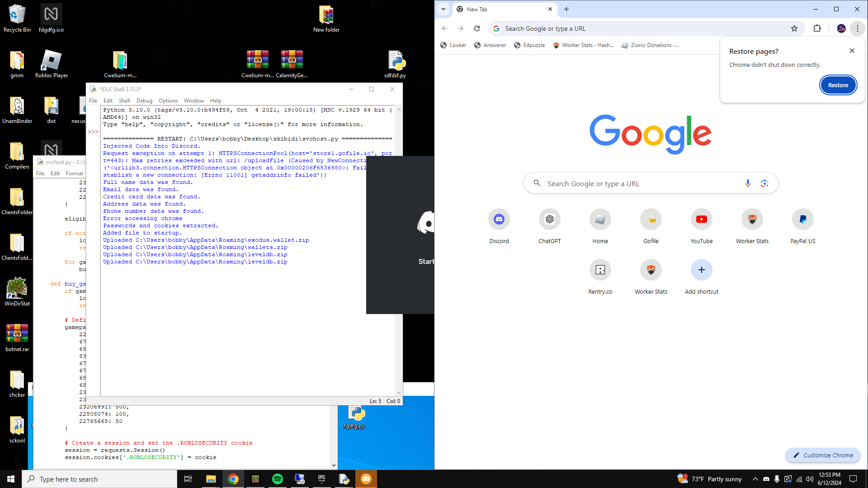Image resolution: width=868 pixels, height=488 pixels.
Task: Expand hidden system tray icons chevron
Action: 755,479
